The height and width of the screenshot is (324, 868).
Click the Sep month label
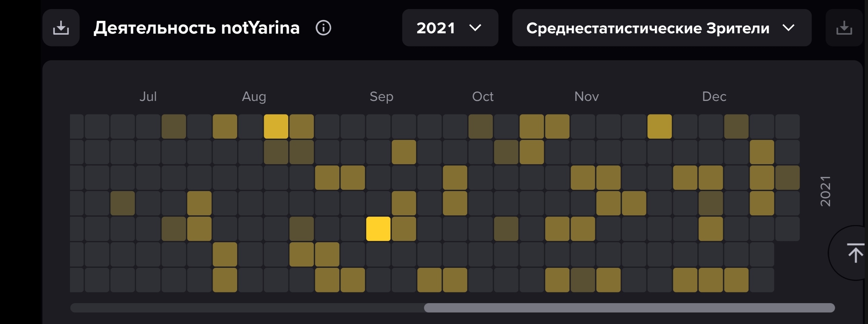click(381, 97)
